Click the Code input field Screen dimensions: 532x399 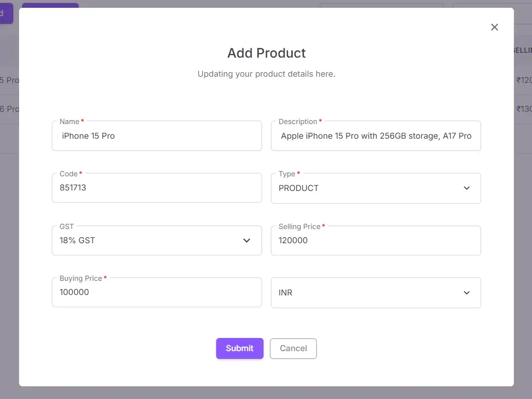tap(157, 188)
